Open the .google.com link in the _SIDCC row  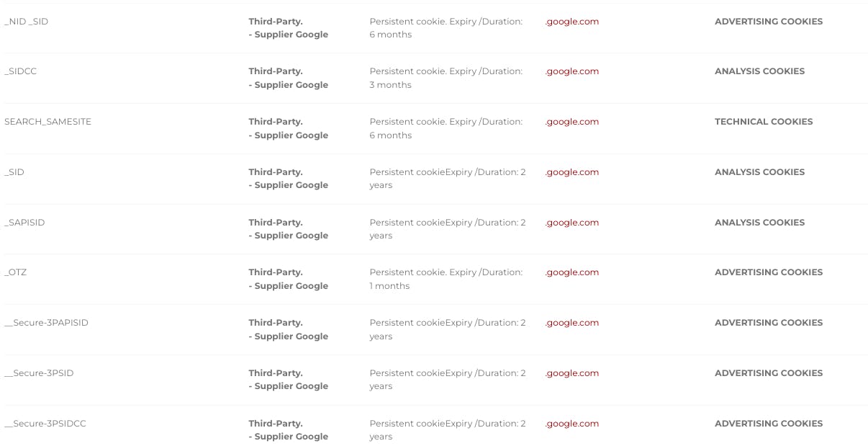click(572, 71)
